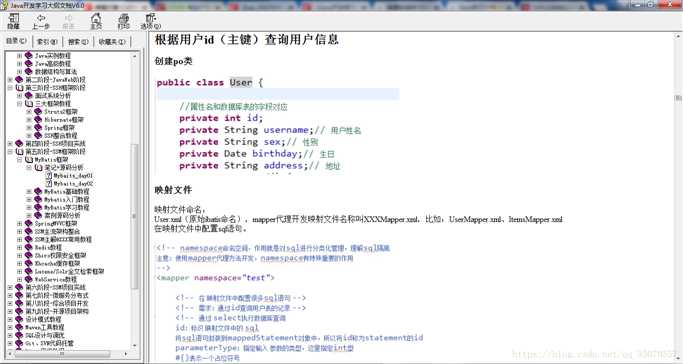The width and height of the screenshot is (683, 364).
Task: Expand the 第四阶段-SSH项目实战 node
Action: [x=10, y=143]
